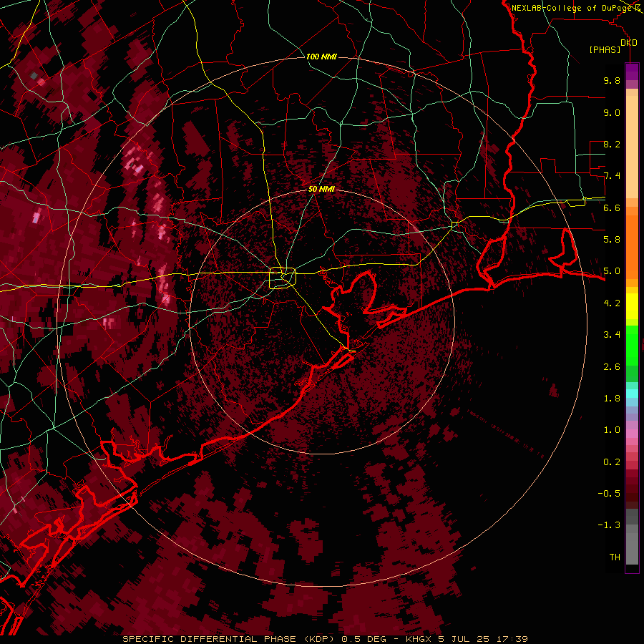Viewport: 644px width, 644px height.
Task: Select the -0.5 scale value
Action: click(x=609, y=494)
